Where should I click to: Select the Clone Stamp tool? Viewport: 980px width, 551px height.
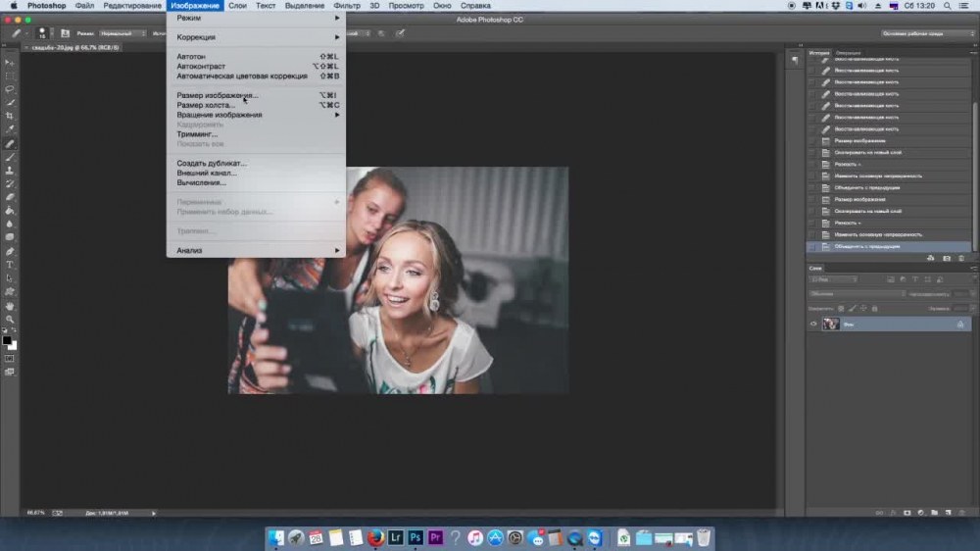(x=10, y=170)
